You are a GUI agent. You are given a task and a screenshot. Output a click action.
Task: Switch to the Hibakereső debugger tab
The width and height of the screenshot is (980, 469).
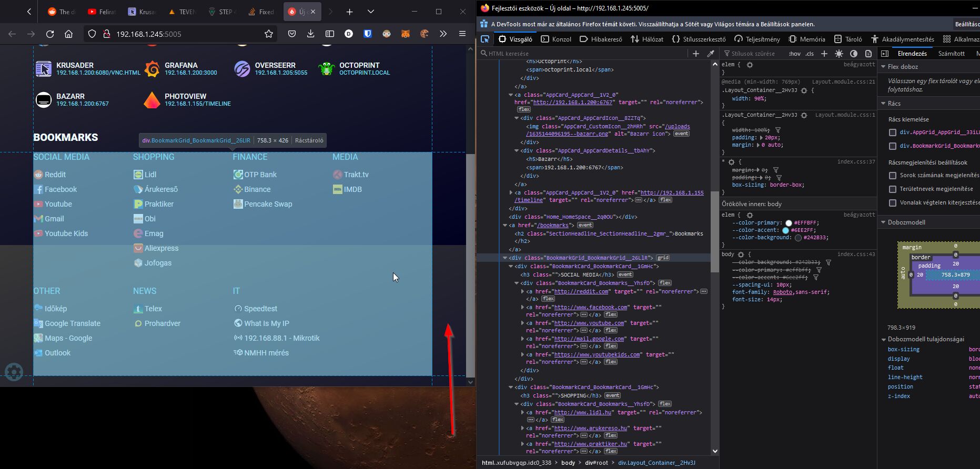[x=601, y=39]
